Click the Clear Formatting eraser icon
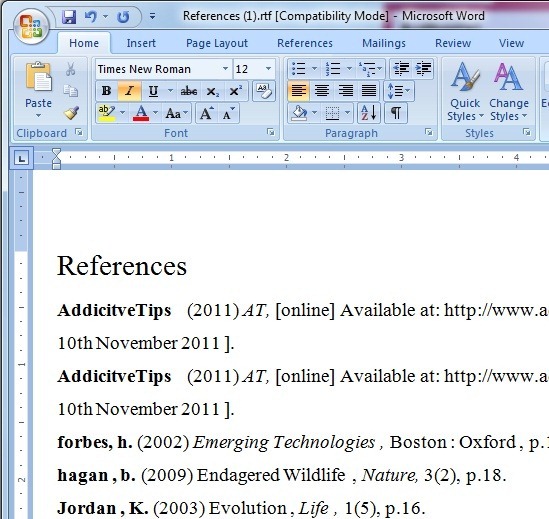Viewport: 549px width, 519px height. pyautogui.click(x=264, y=91)
